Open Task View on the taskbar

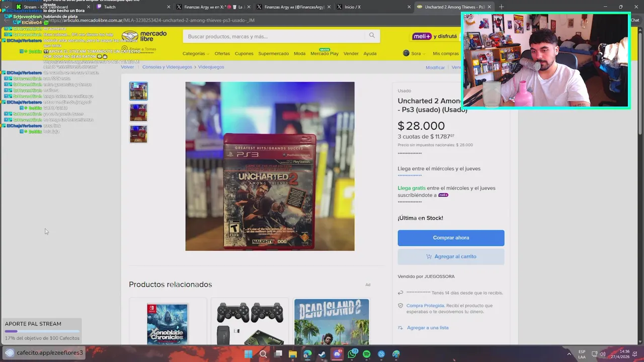[x=278, y=354]
